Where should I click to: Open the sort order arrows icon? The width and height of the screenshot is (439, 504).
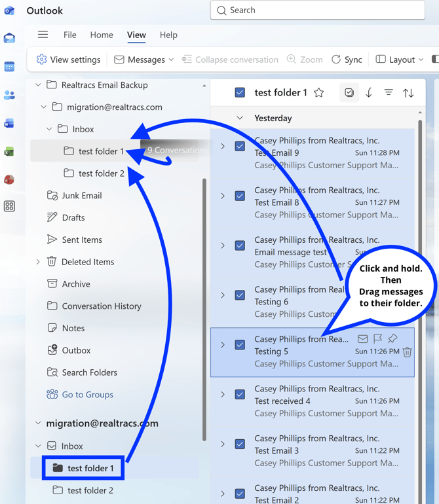click(x=408, y=93)
